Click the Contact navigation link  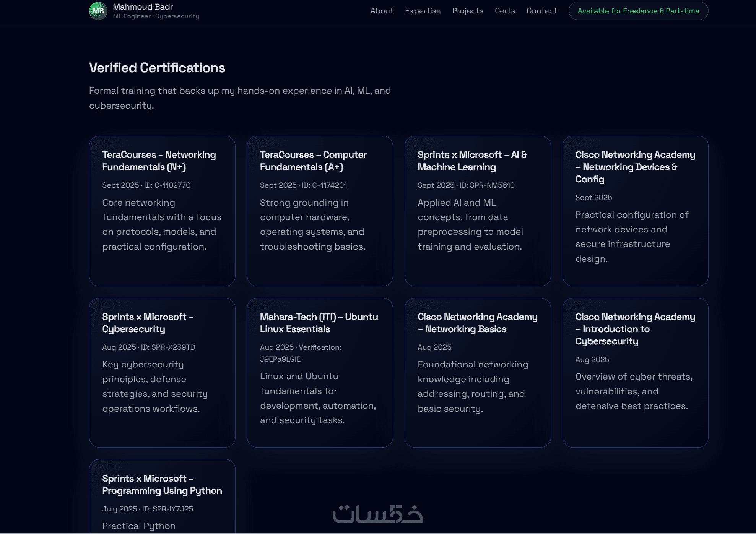(541, 11)
